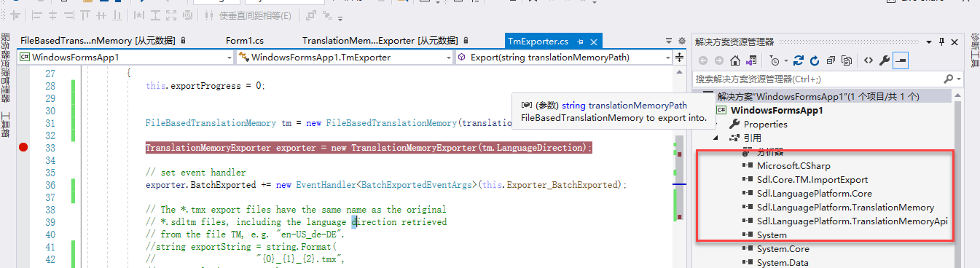
Task: Click the make same height layout icon
Action: point(155,16)
